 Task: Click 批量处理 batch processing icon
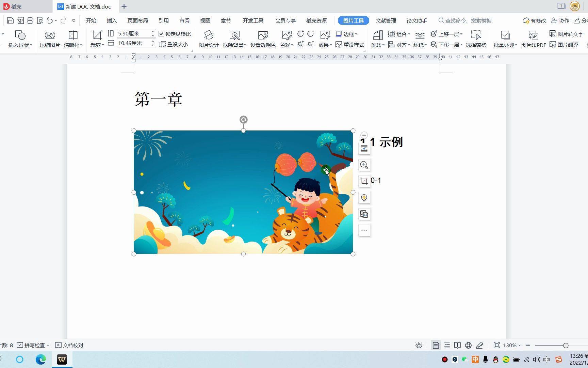coord(505,35)
